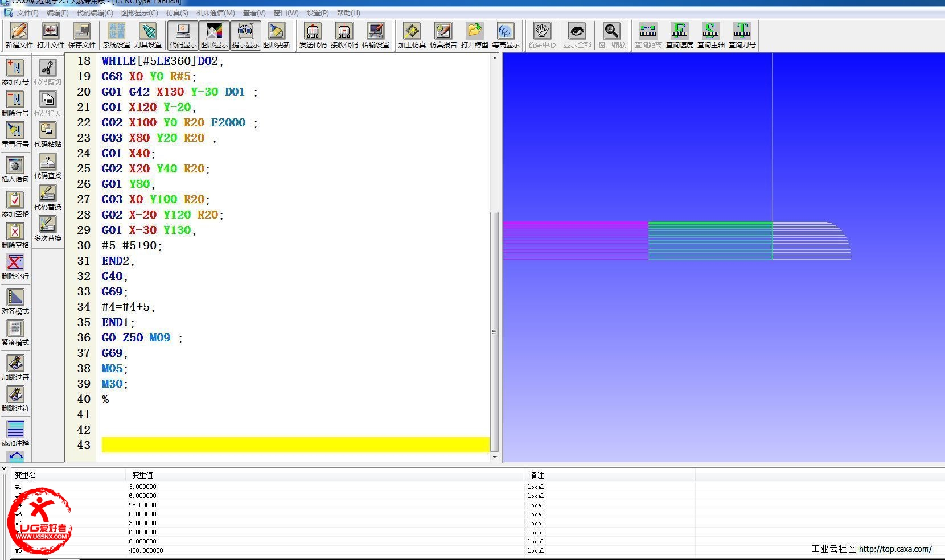The height and width of the screenshot is (560, 945).
Task: Receive code using 接收代码
Action: click(x=344, y=35)
